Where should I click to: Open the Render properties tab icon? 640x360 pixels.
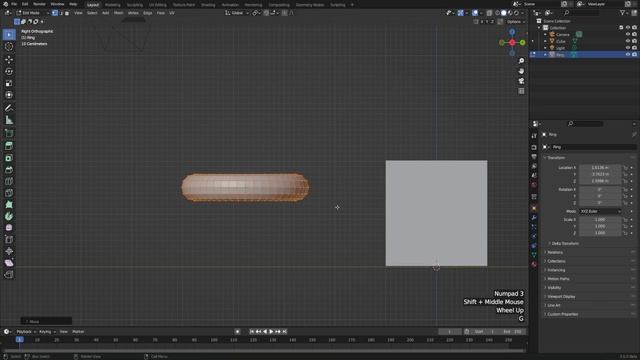(x=534, y=147)
